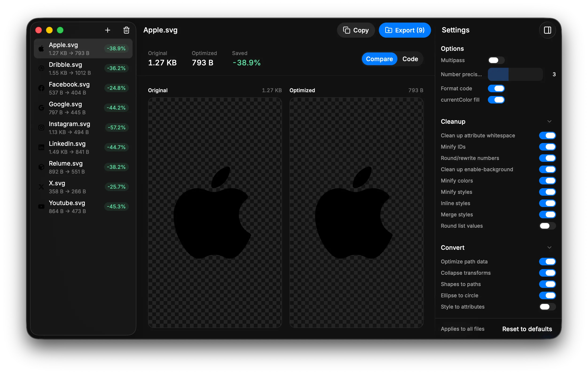Open Instagram.svg from the sidebar
Viewport: 588px width, 374px height.
point(83,127)
